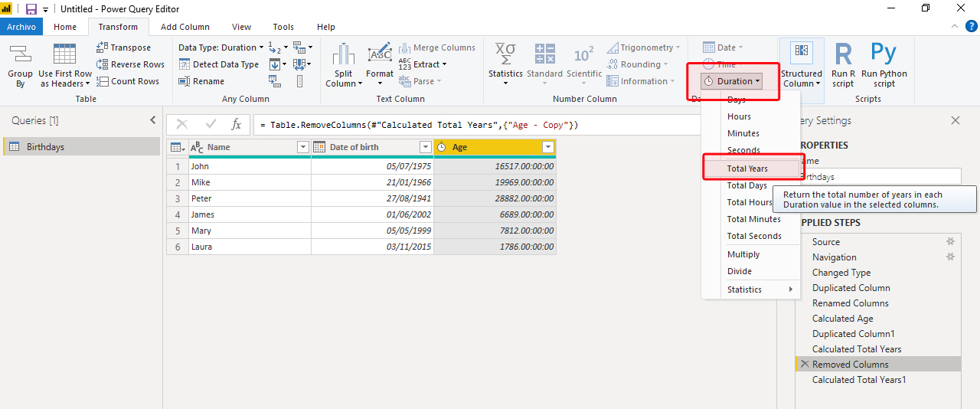Select the Age column header

coord(495,147)
